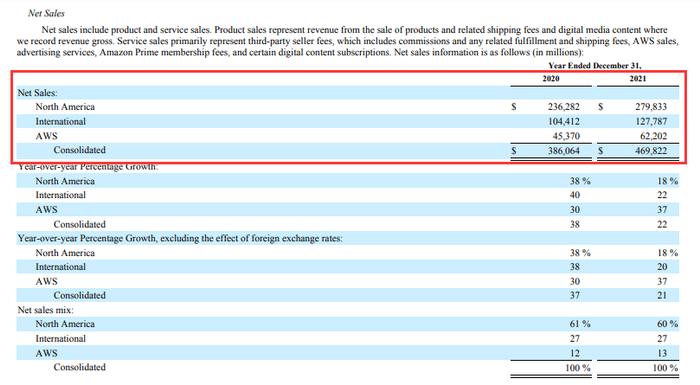Image resolution: width=700 pixels, height=385 pixels.
Task: Select the 2020 column header
Action: click(551, 79)
